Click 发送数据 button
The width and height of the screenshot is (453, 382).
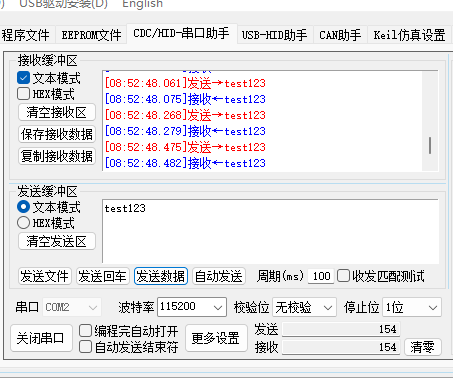tap(161, 276)
